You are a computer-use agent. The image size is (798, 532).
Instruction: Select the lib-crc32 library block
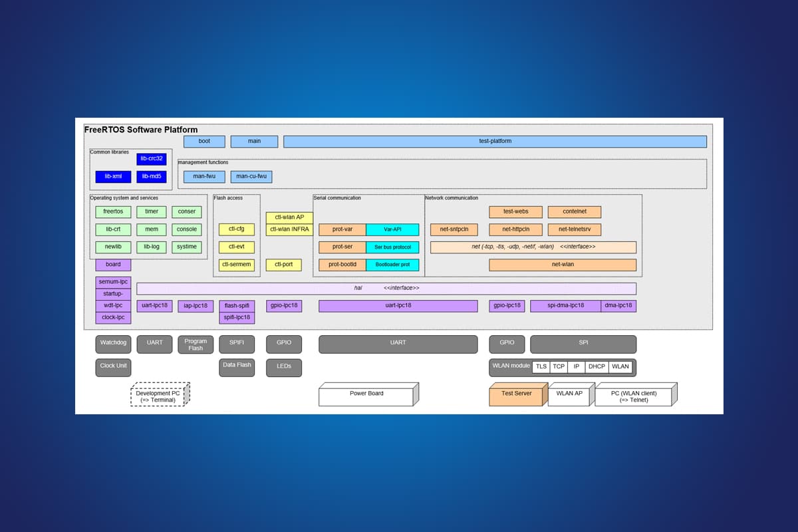click(x=152, y=159)
